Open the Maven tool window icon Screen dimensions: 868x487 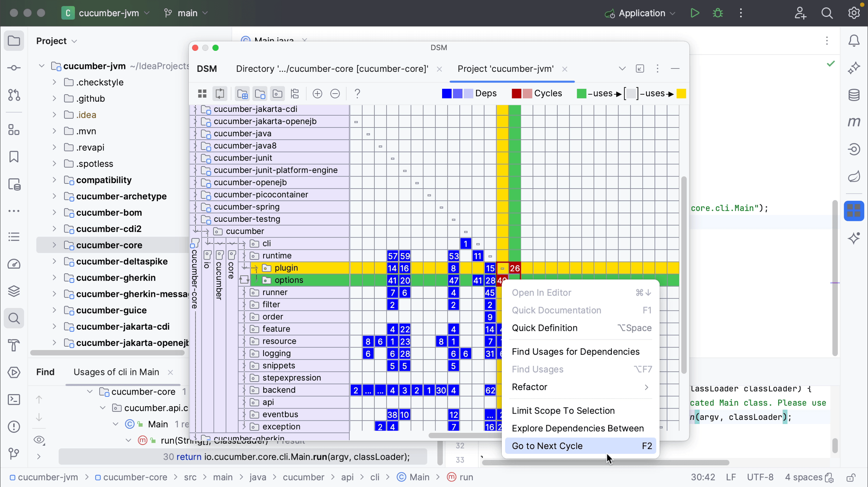pos(854,122)
